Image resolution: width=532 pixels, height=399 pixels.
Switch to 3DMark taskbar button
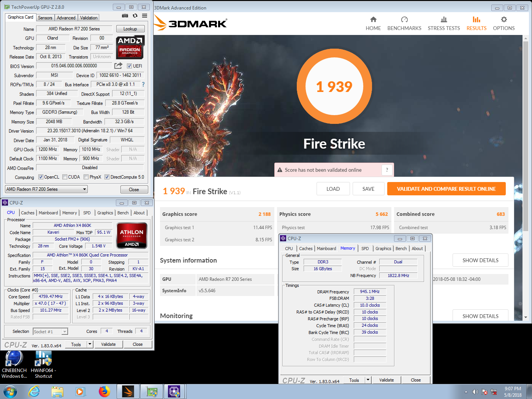click(x=128, y=391)
